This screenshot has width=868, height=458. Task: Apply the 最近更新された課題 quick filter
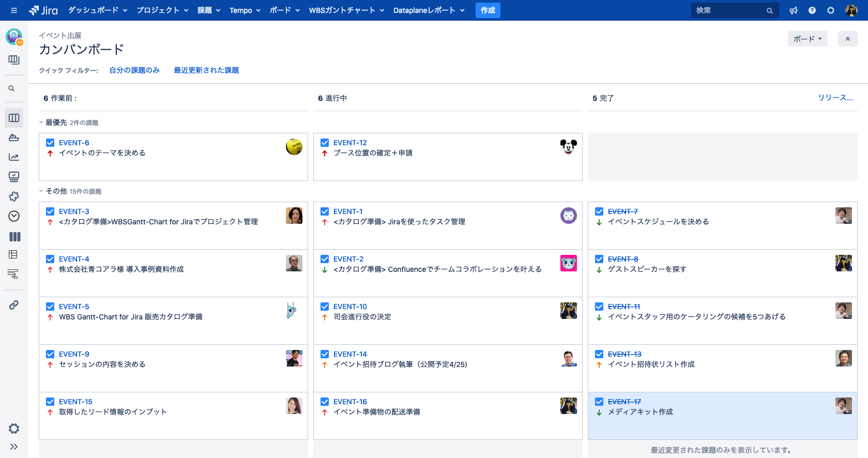point(206,70)
